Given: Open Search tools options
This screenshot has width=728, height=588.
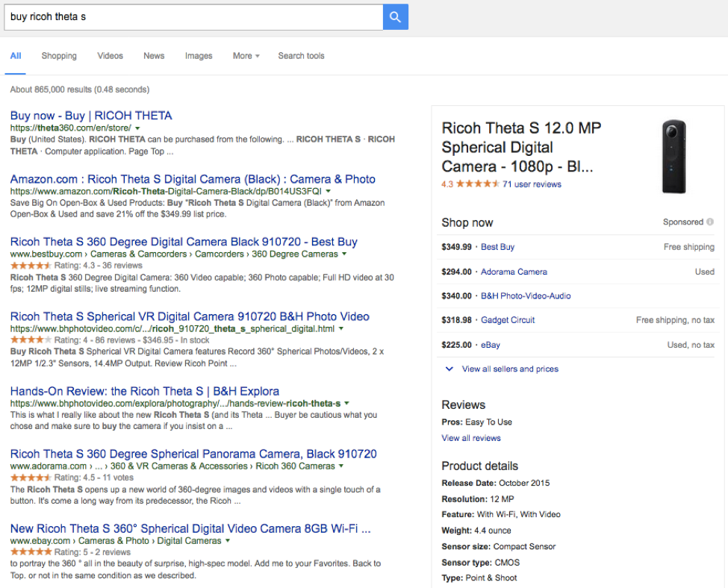Looking at the screenshot, I should pyautogui.click(x=301, y=56).
